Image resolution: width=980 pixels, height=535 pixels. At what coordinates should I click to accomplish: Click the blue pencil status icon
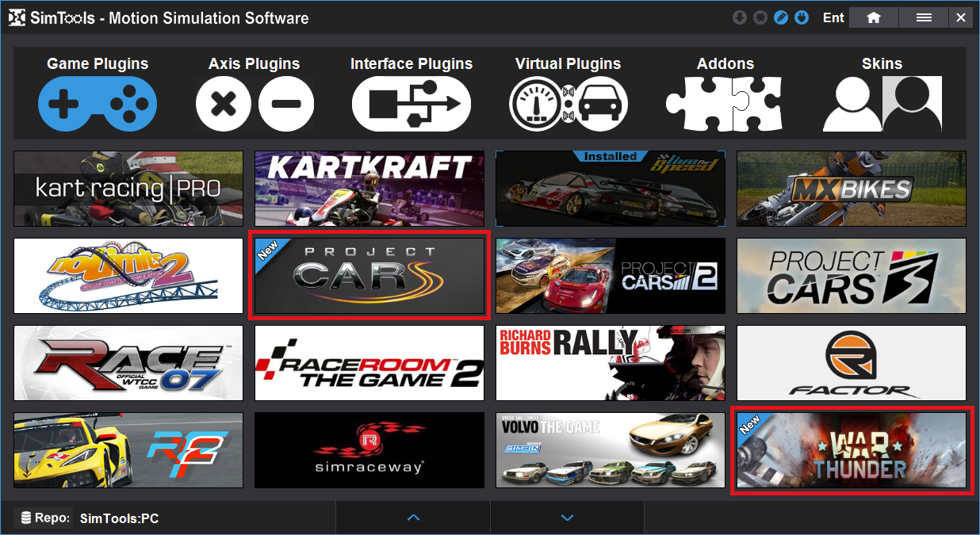[x=781, y=17]
